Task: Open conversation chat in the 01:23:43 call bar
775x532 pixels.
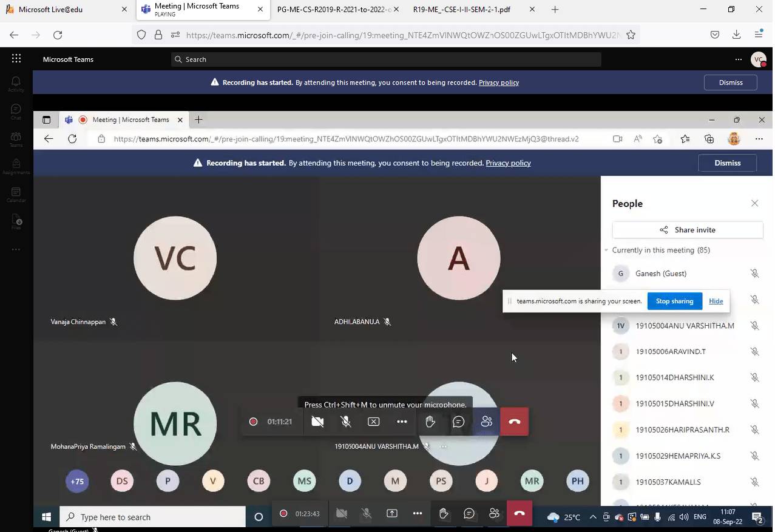Action: tap(469, 514)
